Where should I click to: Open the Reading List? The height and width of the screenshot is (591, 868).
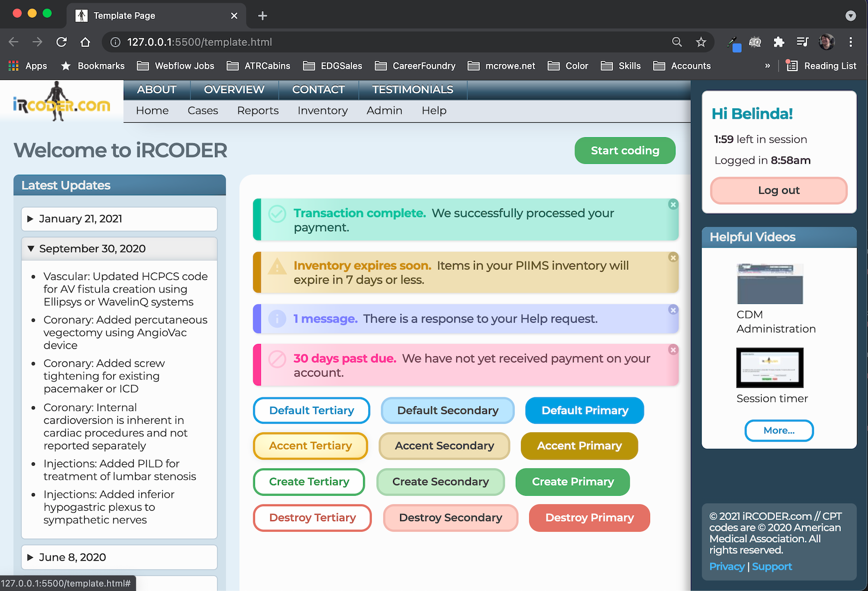click(x=822, y=66)
